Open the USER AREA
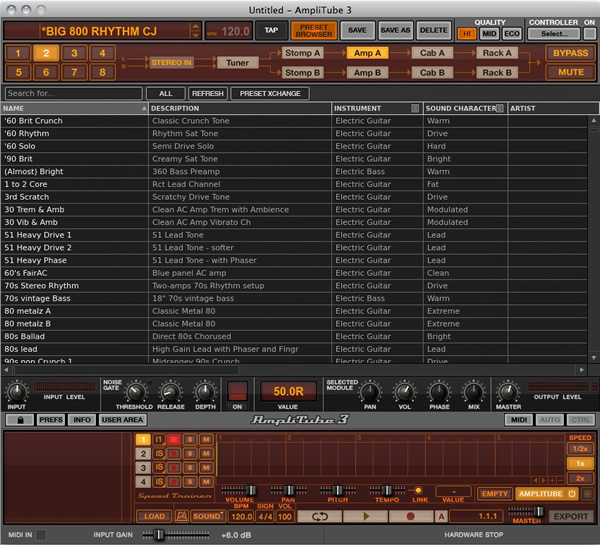The image size is (600, 545). coord(122,420)
